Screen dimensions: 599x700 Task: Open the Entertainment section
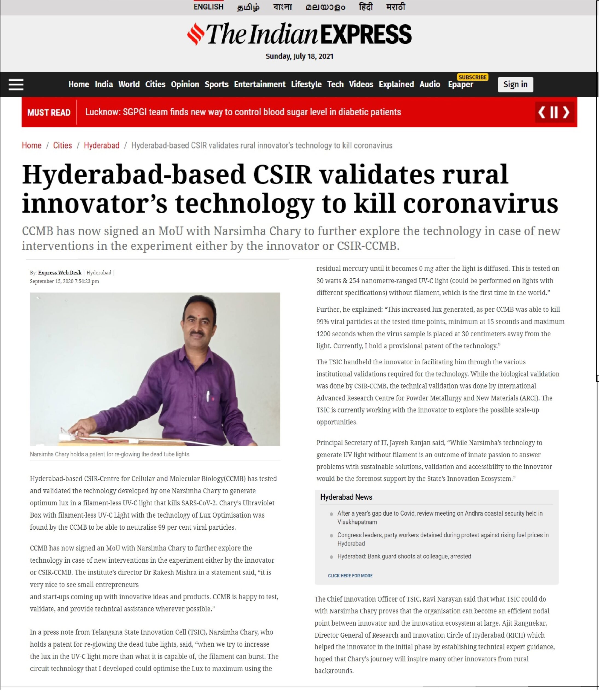(x=260, y=84)
